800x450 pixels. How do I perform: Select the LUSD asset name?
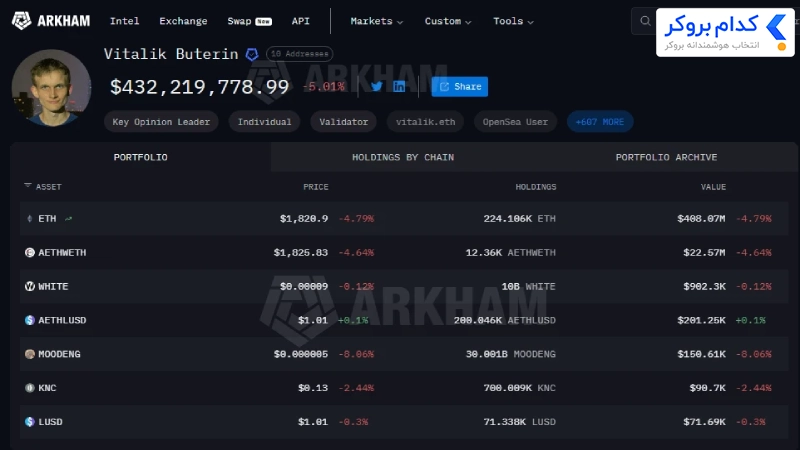point(50,421)
